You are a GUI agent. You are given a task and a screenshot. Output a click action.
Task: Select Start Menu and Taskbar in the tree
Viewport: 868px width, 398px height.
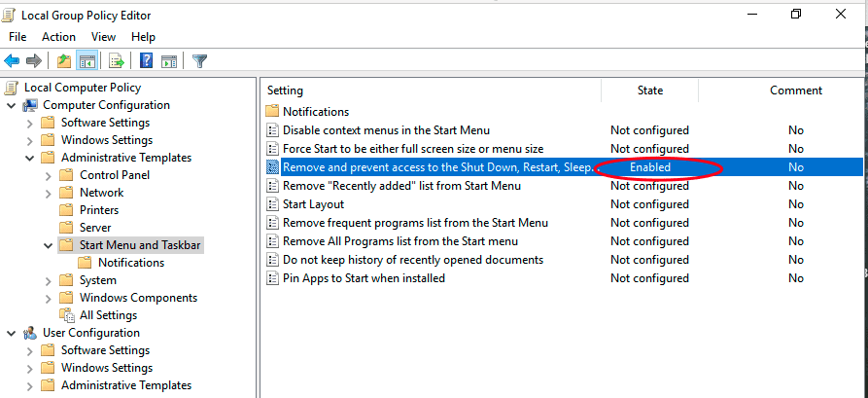(x=140, y=245)
